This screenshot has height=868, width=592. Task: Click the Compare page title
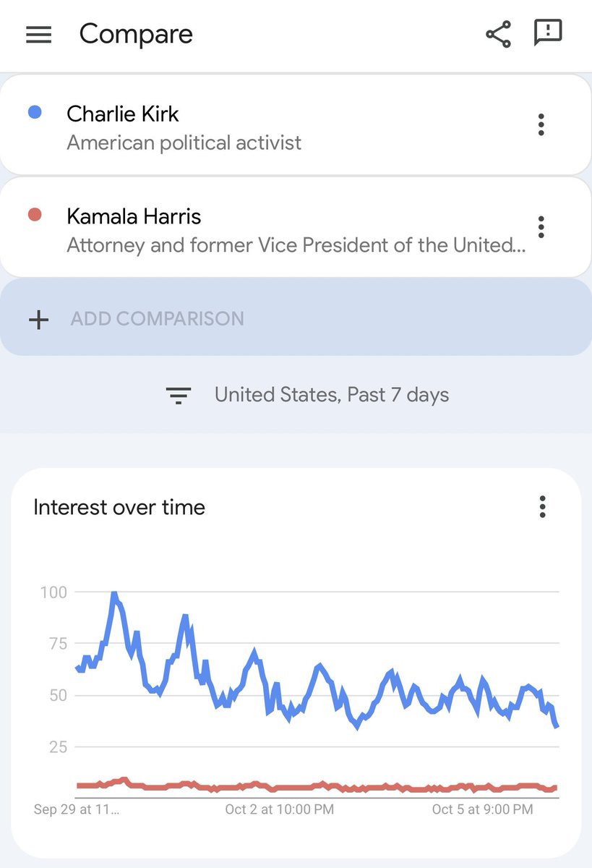coord(136,34)
